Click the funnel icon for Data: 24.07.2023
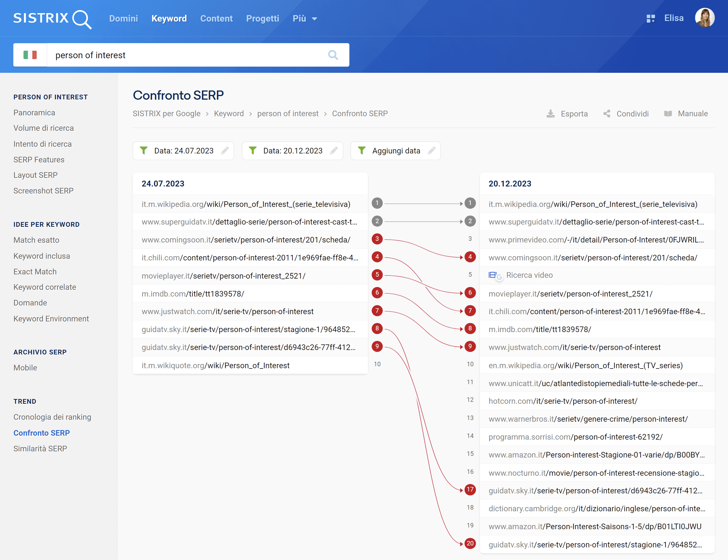 (x=144, y=151)
